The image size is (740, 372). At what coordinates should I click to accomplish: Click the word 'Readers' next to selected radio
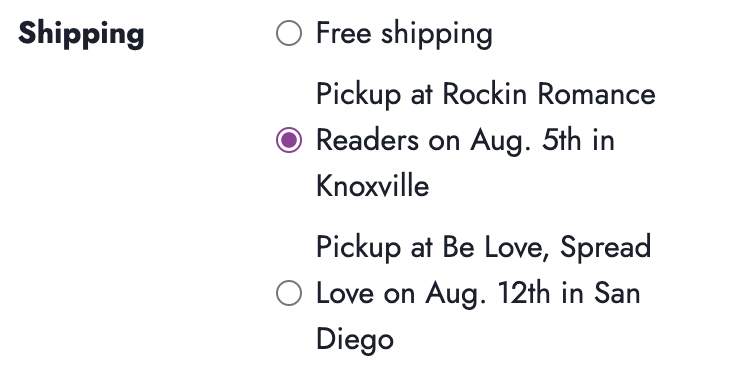tap(368, 141)
